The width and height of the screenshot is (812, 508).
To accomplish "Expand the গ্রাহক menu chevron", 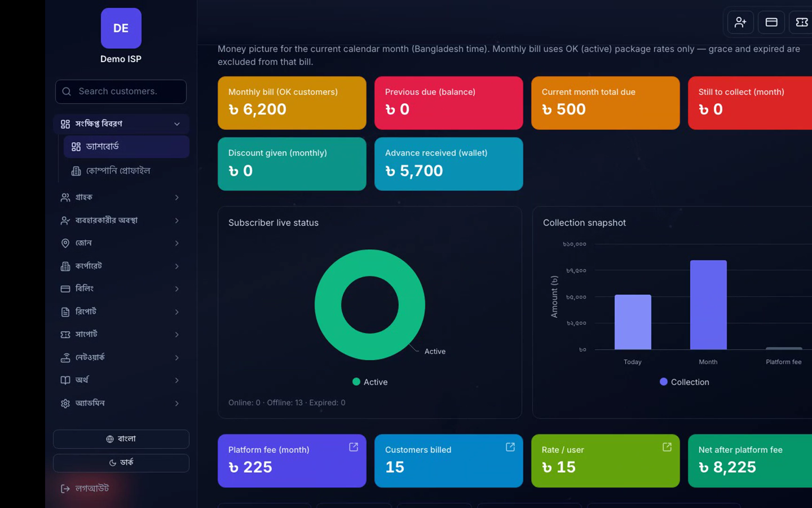I will (177, 198).
